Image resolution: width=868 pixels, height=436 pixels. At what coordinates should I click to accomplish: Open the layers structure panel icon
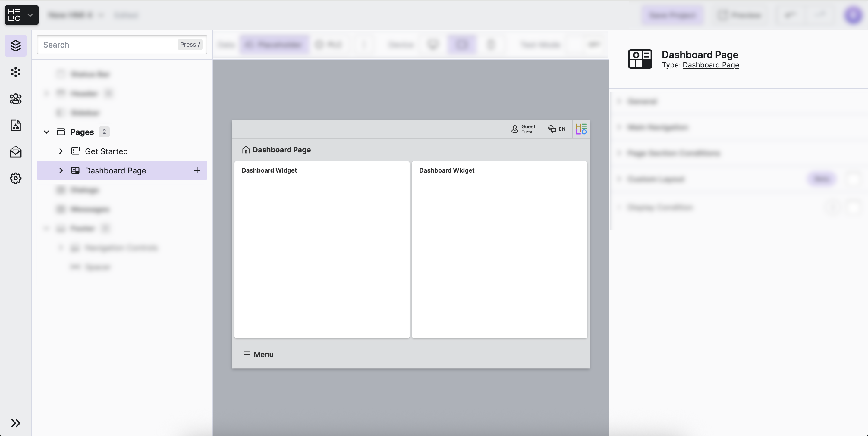point(15,45)
